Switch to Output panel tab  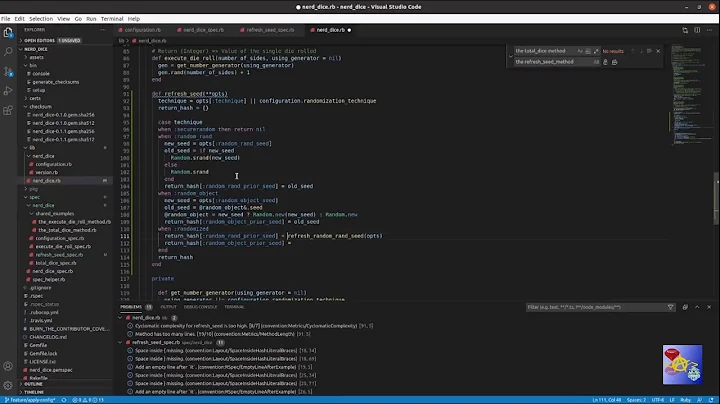[168, 307]
